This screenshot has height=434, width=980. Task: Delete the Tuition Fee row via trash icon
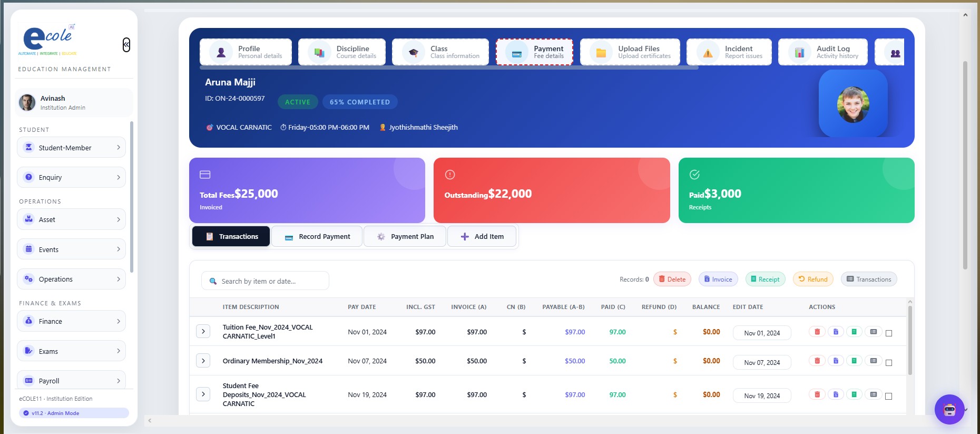[x=817, y=332]
